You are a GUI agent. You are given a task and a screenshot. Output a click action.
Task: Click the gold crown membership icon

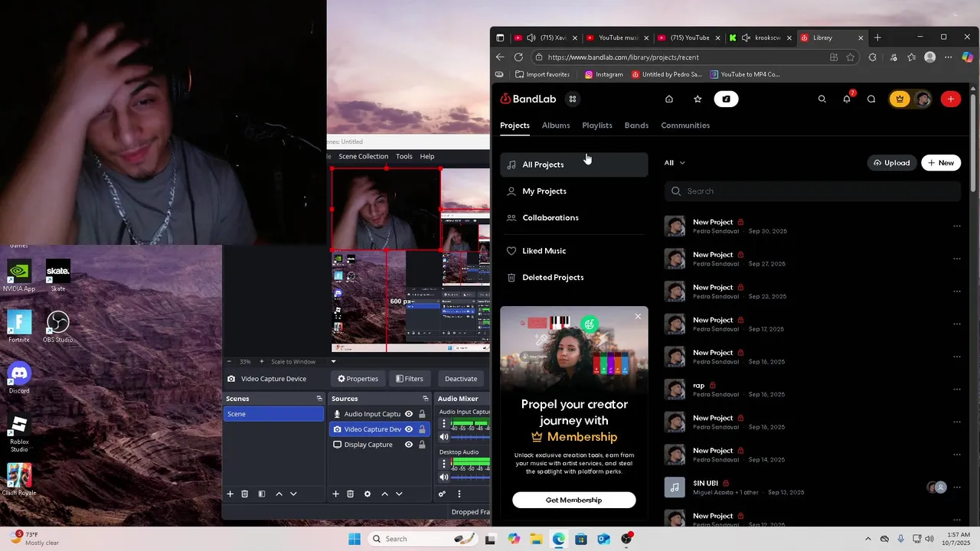pyautogui.click(x=900, y=99)
